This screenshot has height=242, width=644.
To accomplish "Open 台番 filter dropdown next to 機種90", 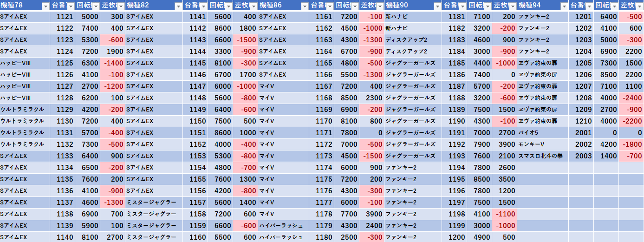I will [x=462, y=6].
